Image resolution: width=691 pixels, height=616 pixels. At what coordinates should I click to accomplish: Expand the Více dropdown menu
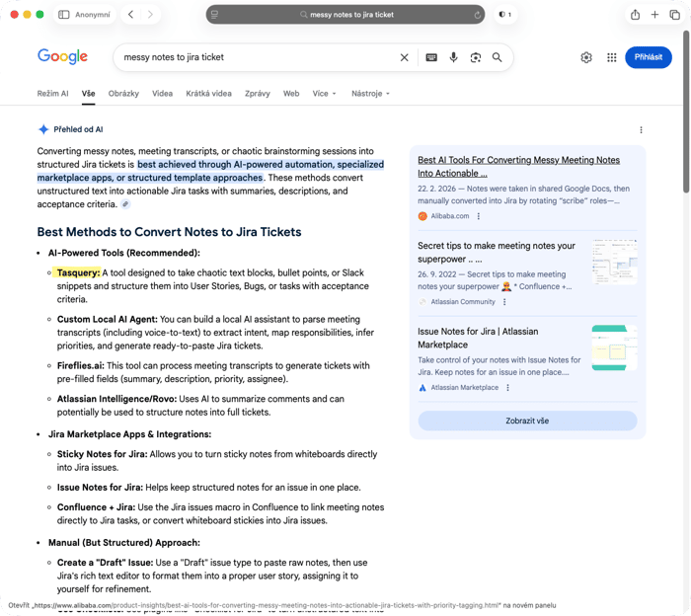click(x=325, y=94)
